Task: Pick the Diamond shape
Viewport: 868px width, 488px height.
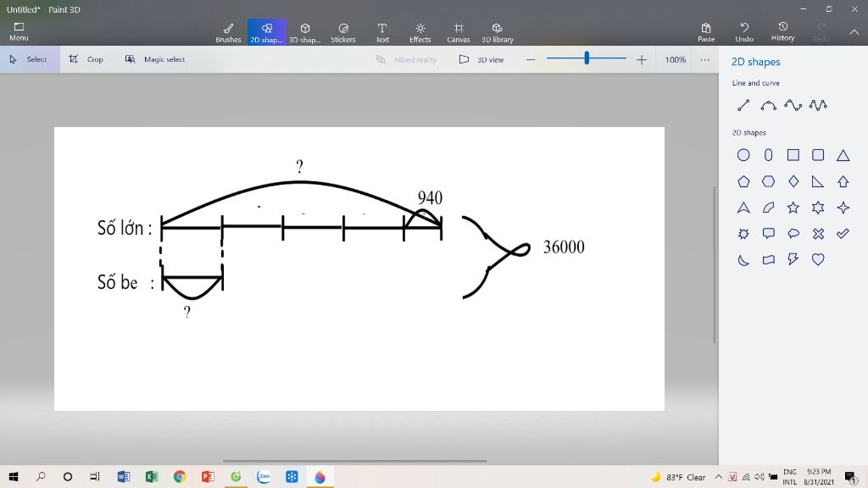Action: 793,181
